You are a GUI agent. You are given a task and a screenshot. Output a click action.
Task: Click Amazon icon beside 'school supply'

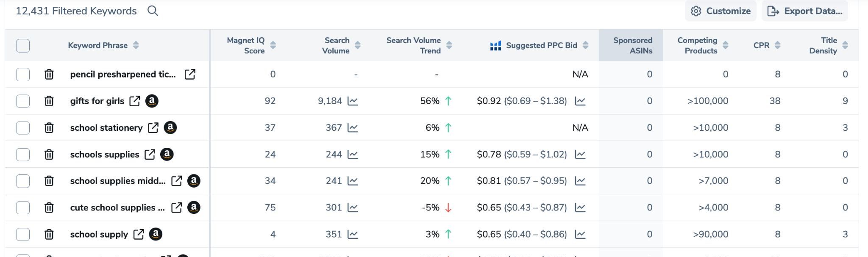[156, 235]
